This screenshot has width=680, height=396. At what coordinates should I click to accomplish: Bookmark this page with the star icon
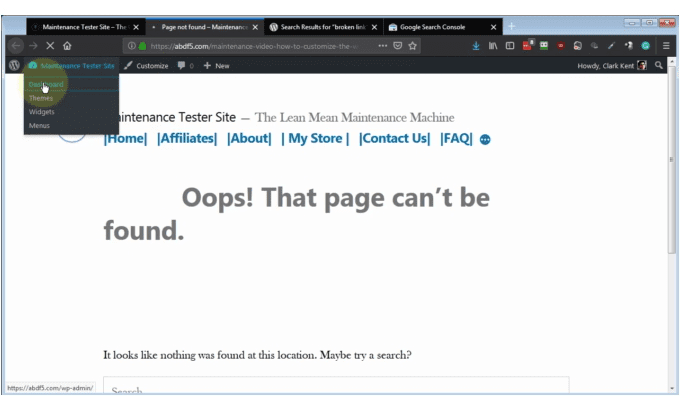[412, 46]
